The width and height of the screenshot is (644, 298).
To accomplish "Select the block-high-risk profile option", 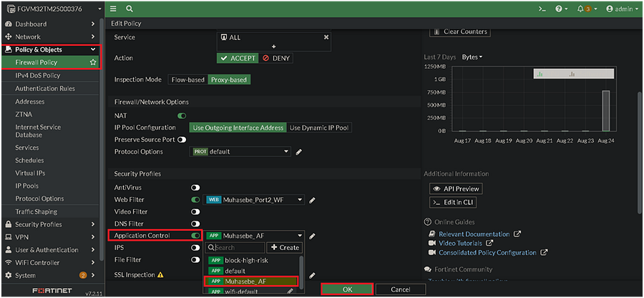I will click(252, 260).
